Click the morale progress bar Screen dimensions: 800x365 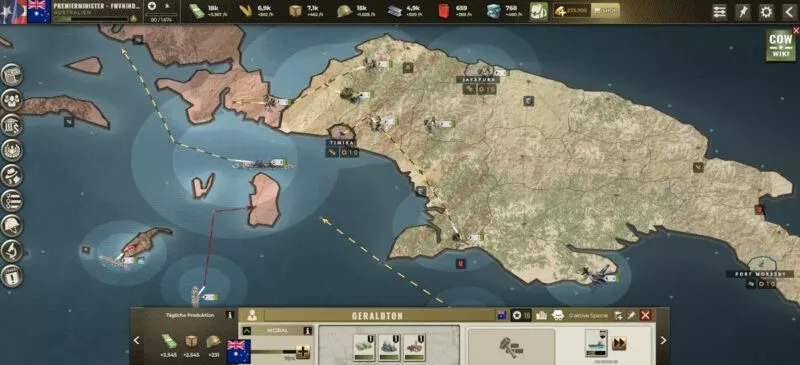(273, 352)
